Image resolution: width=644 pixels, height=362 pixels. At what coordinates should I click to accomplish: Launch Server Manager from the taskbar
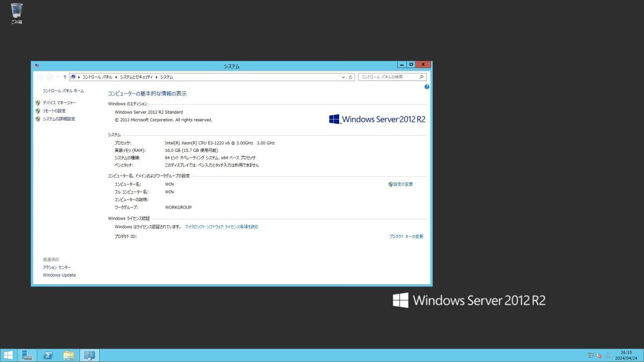(28, 355)
